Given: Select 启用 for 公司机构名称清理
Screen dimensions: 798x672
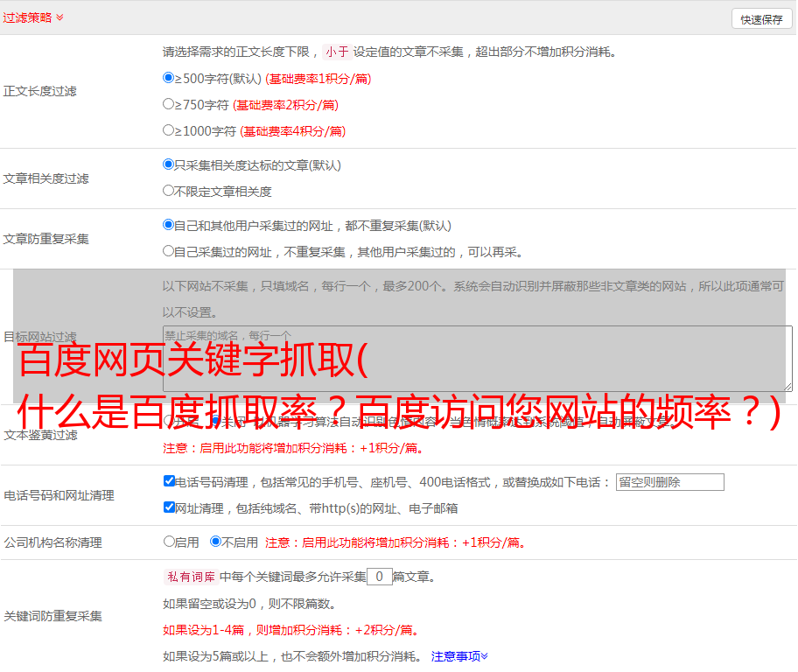Looking at the screenshot, I should [169, 542].
